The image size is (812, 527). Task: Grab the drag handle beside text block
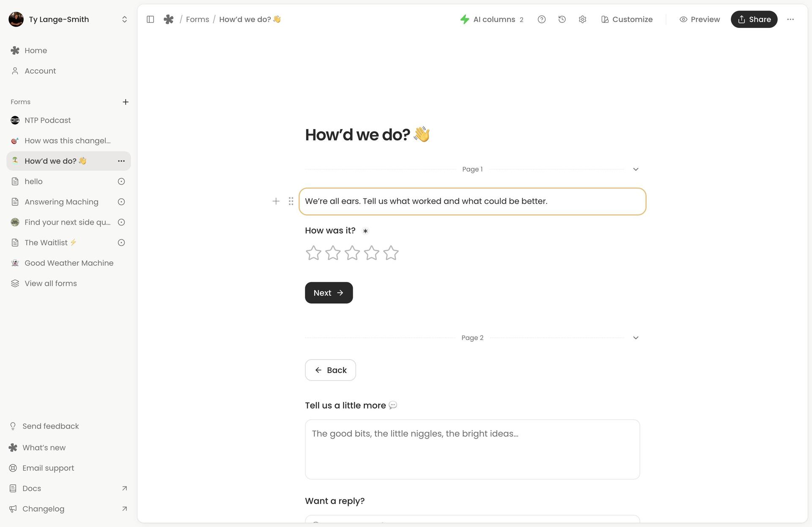pyautogui.click(x=291, y=201)
